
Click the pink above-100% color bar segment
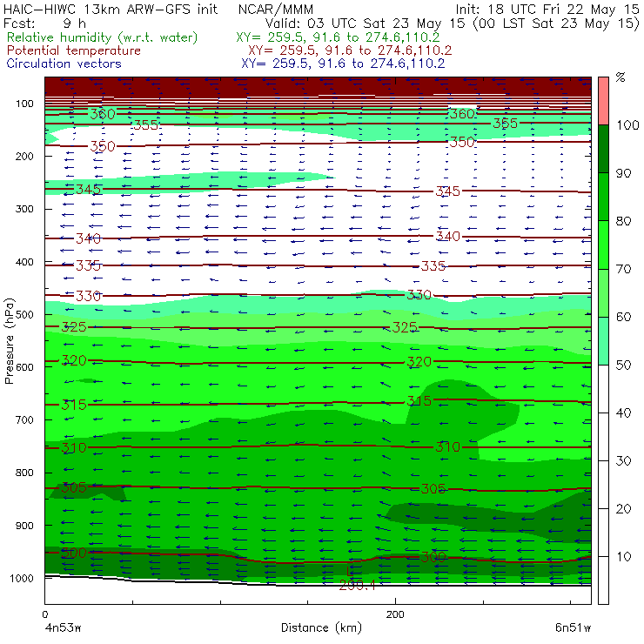(x=603, y=101)
